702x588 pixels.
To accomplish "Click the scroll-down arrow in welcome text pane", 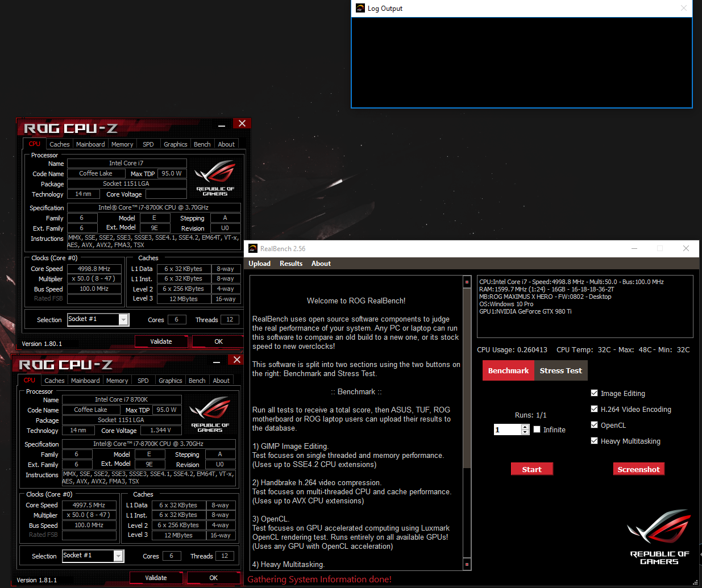I will click(467, 564).
